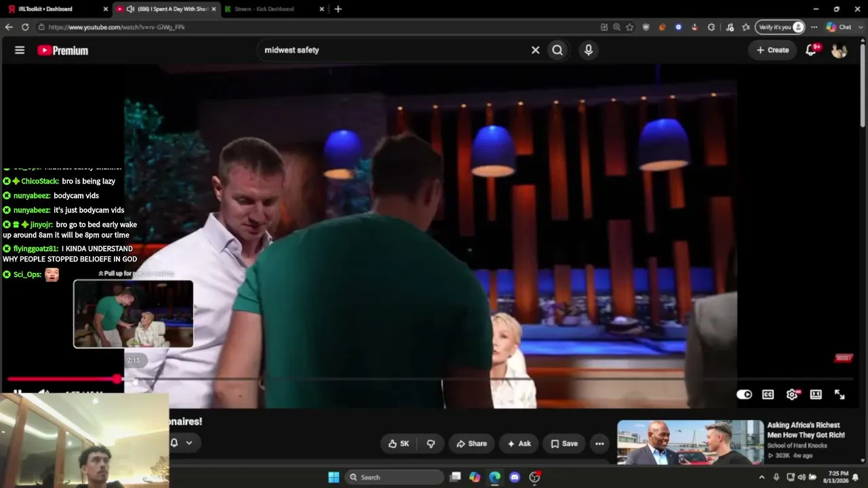Like the video with 5K thumbs up

[x=398, y=444]
